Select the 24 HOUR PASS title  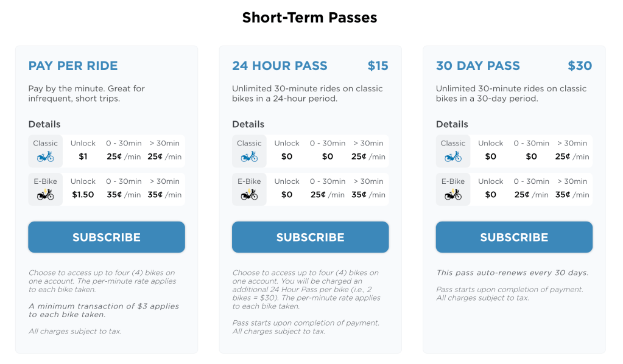[280, 66]
